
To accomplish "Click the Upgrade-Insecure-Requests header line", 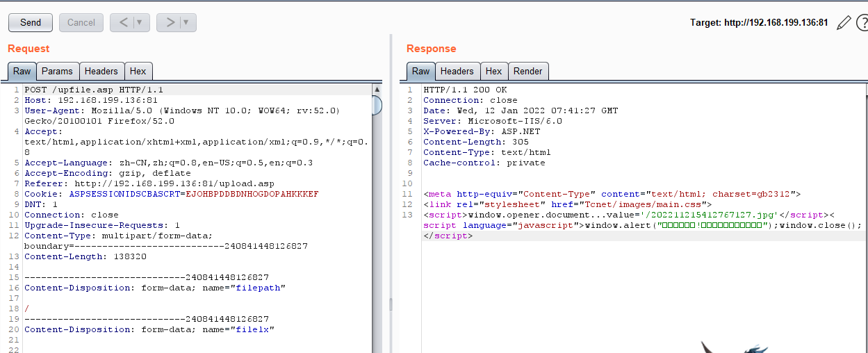I will pos(102,225).
